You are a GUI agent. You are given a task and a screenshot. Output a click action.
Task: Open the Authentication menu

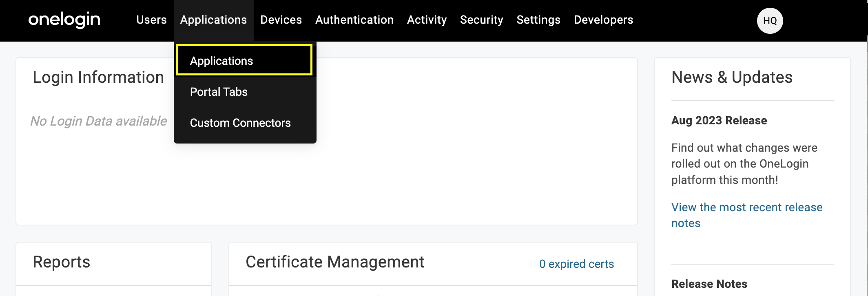(x=354, y=20)
